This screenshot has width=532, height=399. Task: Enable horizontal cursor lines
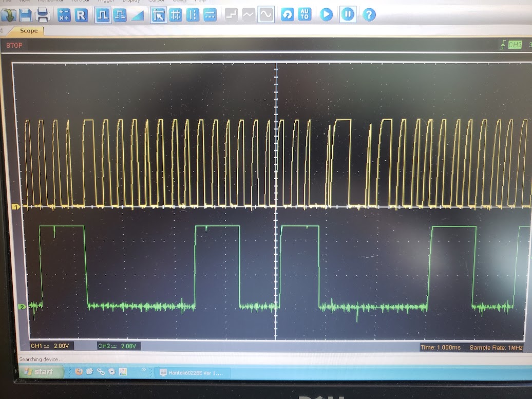tap(210, 15)
